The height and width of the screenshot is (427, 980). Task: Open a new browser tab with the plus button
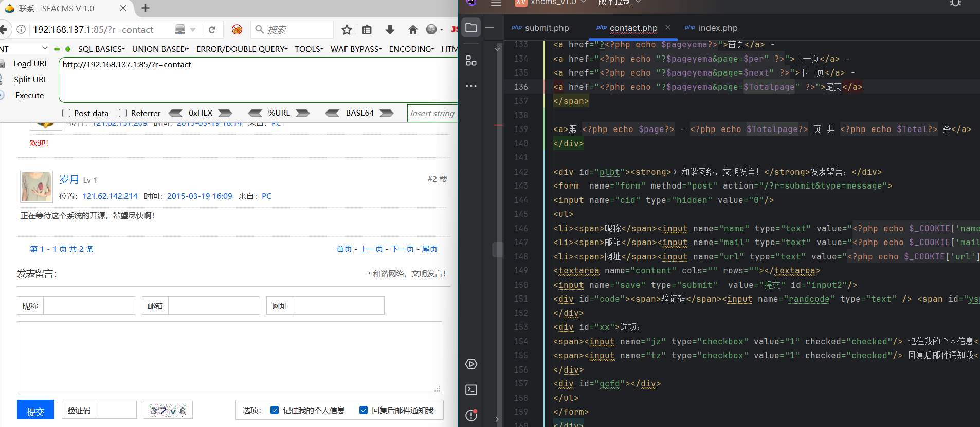(146, 8)
